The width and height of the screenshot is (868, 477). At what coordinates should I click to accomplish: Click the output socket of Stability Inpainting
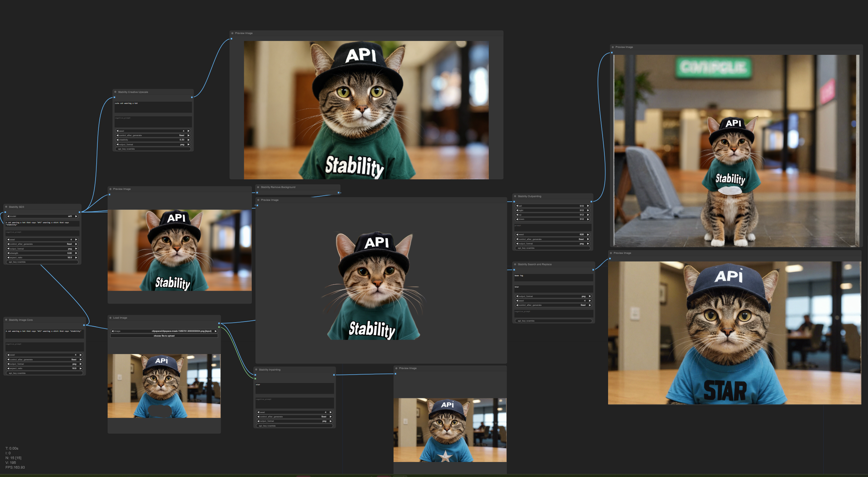point(334,375)
